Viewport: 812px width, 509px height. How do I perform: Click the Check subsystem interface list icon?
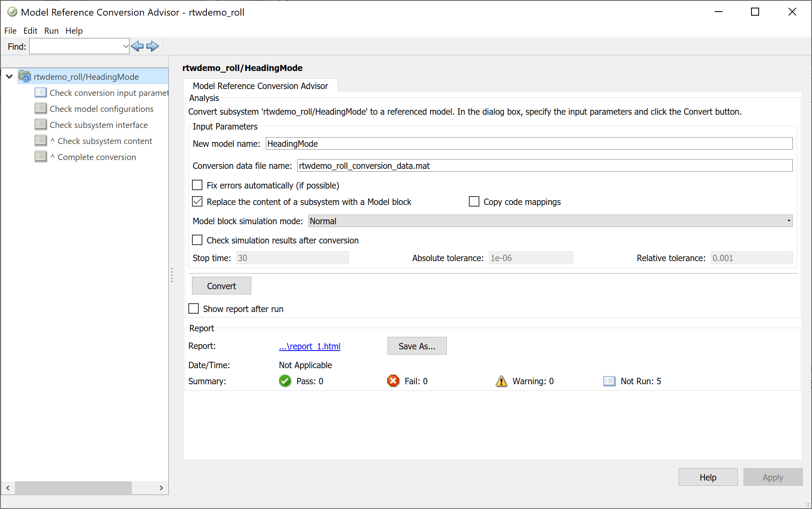tap(40, 124)
